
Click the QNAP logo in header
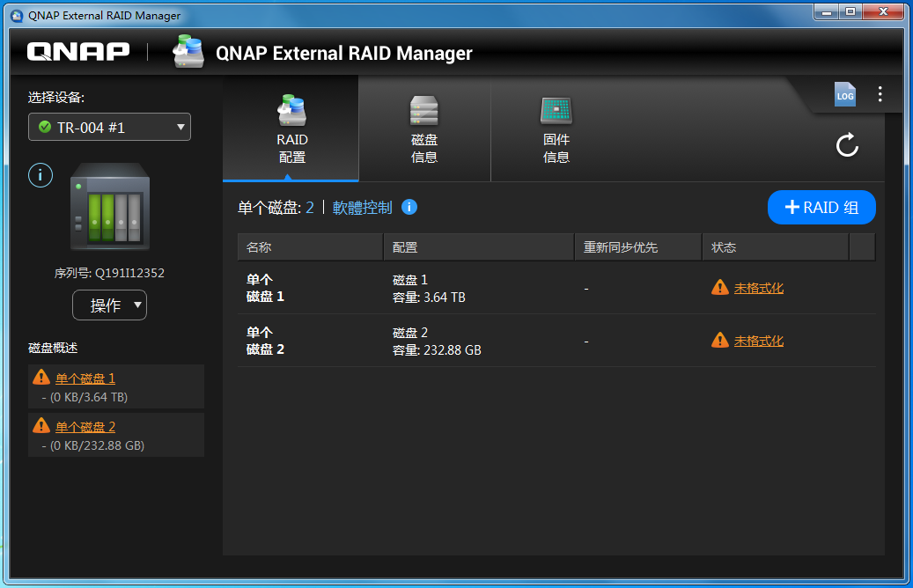(x=78, y=52)
